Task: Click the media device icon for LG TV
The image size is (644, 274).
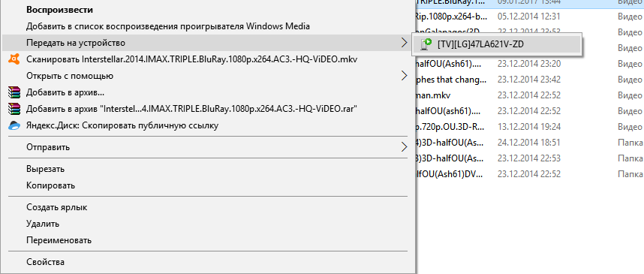Action: pos(426,44)
